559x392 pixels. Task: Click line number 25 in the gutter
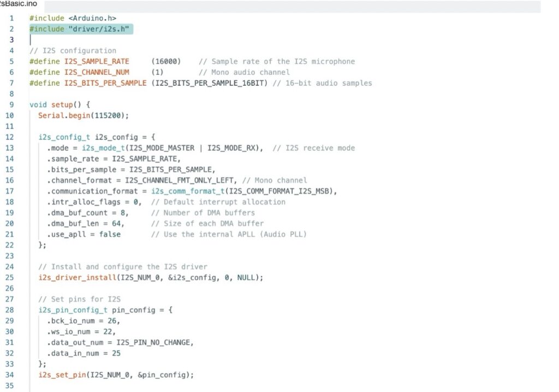pos(10,277)
